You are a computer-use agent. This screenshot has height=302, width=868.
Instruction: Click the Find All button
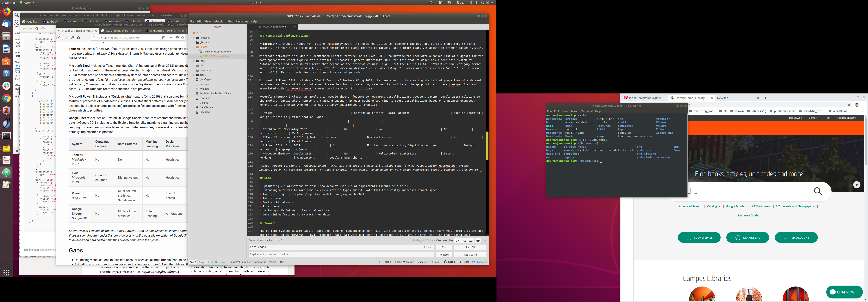pos(470,247)
